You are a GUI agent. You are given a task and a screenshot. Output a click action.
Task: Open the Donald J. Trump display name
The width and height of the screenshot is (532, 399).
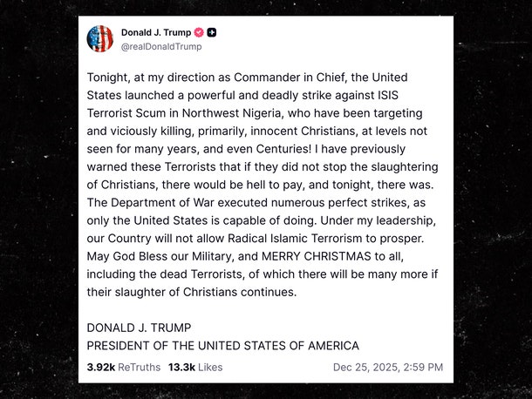pos(155,32)
